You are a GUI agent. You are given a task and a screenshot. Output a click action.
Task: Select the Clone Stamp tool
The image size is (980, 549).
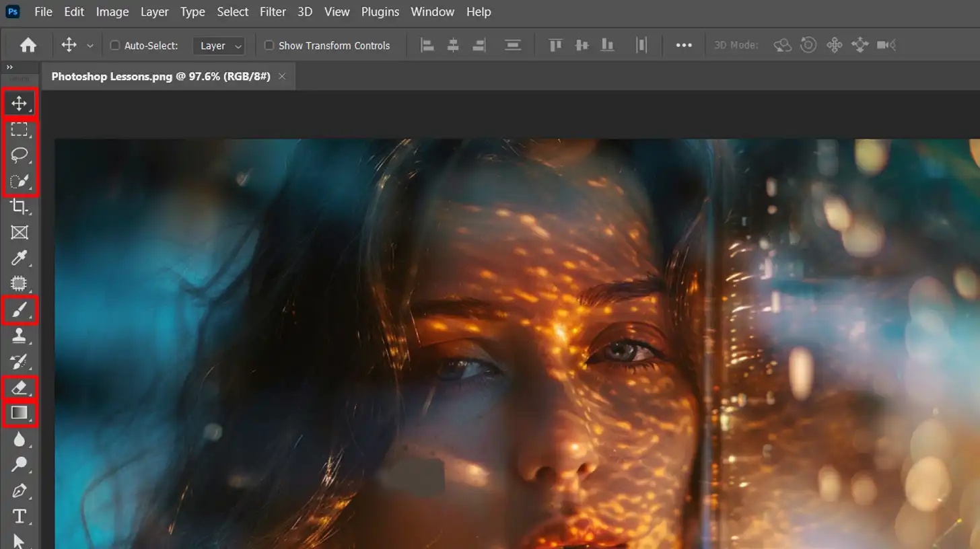(x=19, y=336)
